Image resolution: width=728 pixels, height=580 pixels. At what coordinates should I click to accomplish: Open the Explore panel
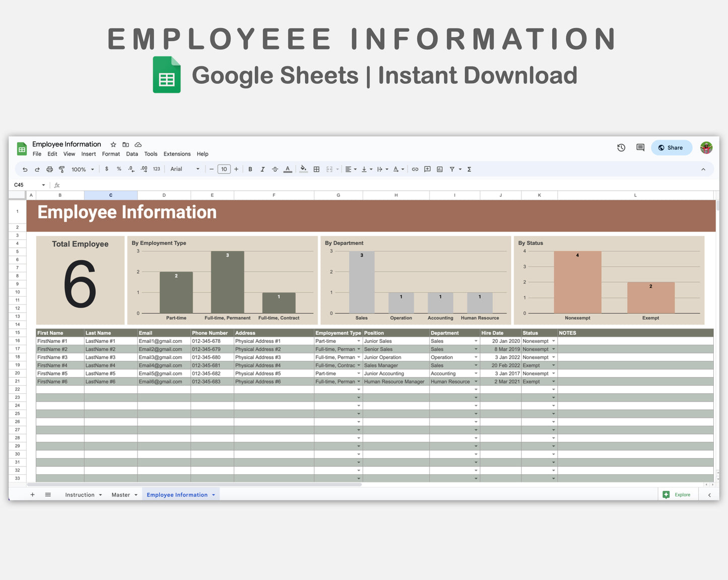678,494
